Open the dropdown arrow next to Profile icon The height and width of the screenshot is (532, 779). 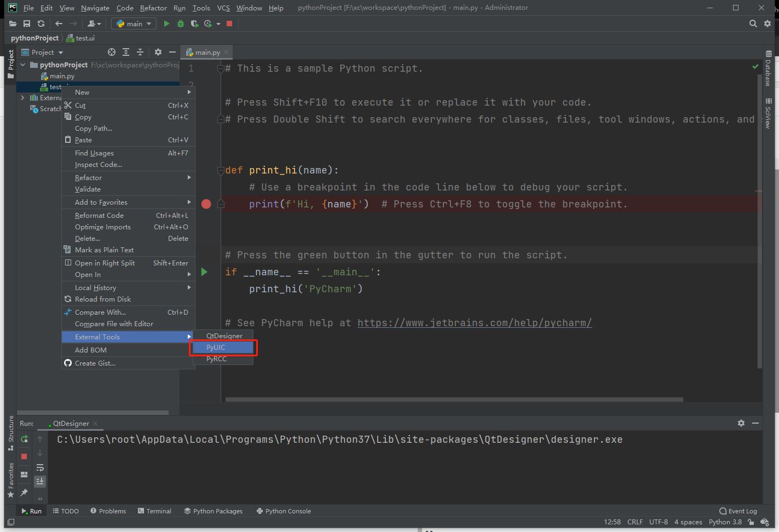click(x=218, y=24)
